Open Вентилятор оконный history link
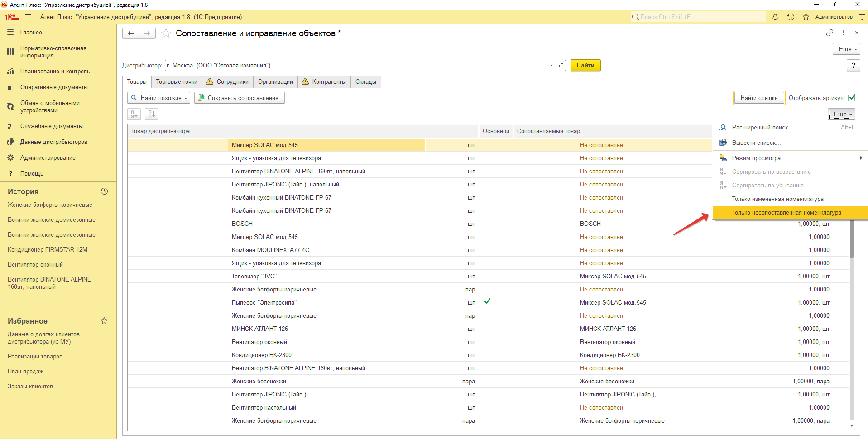 35,265
